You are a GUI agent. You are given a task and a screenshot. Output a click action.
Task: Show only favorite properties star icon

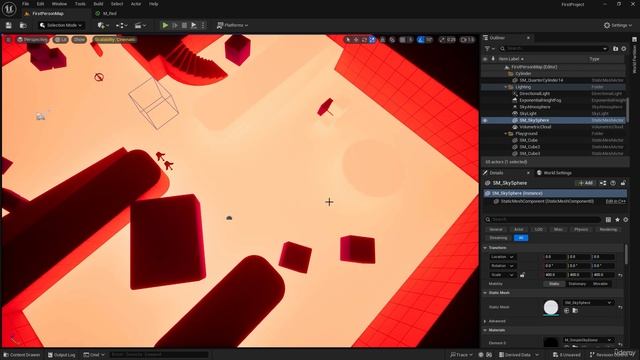click(617, 220)
